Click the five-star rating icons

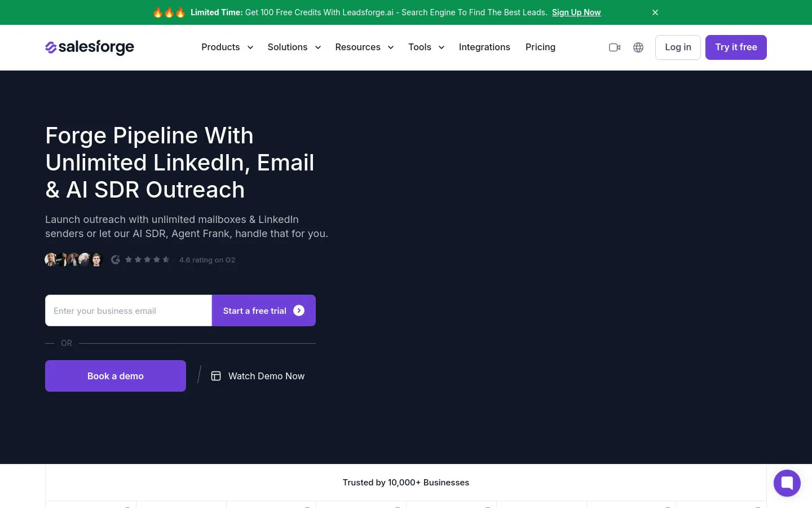click(x=147, y=260)
